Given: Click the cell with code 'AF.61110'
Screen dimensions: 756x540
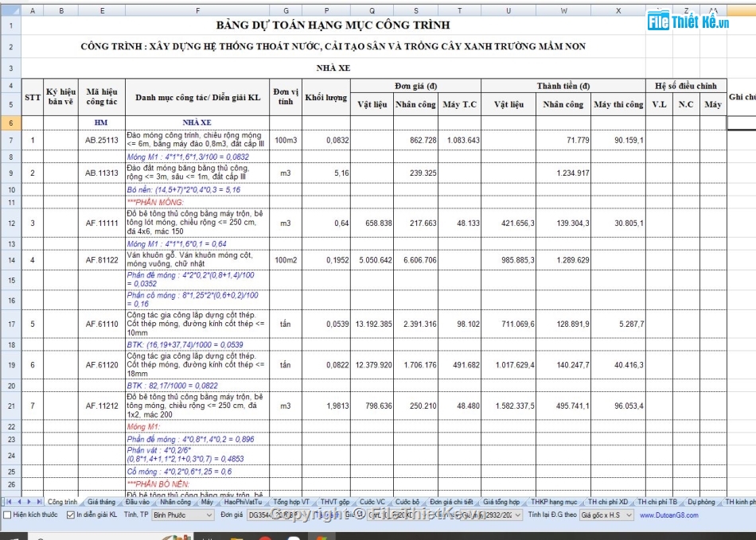Looking at the screenshot, I should tap(102, 324).
